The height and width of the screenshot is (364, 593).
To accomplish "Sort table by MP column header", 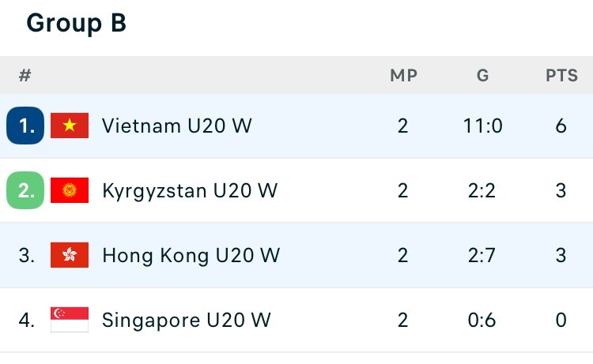I will pyautogui.click(x=403, y=76).
